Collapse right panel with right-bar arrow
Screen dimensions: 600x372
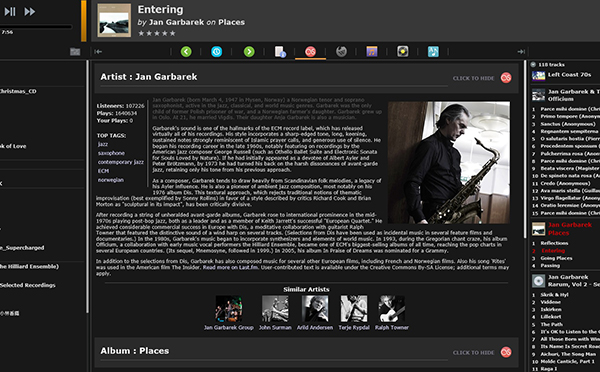(521, 51)
